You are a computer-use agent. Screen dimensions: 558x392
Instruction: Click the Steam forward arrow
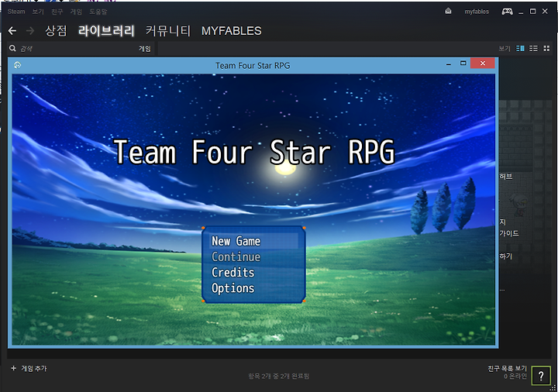pos(30,31)
